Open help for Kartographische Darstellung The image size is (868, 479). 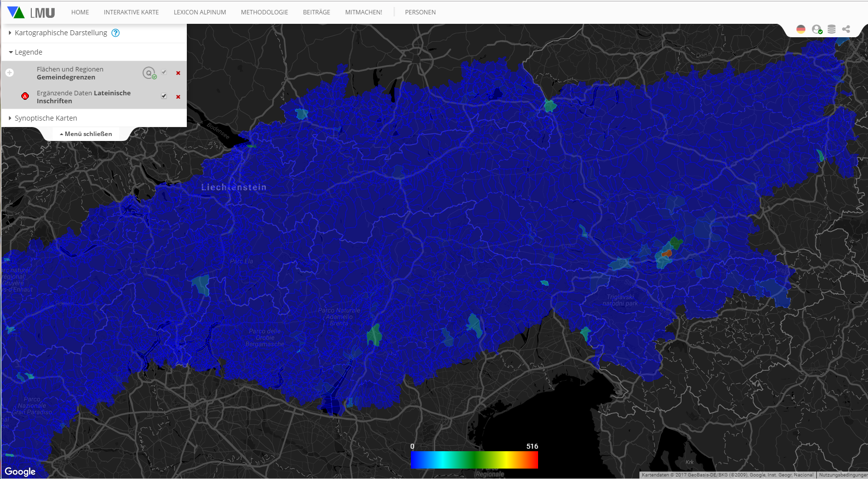(x=115, y=33)
